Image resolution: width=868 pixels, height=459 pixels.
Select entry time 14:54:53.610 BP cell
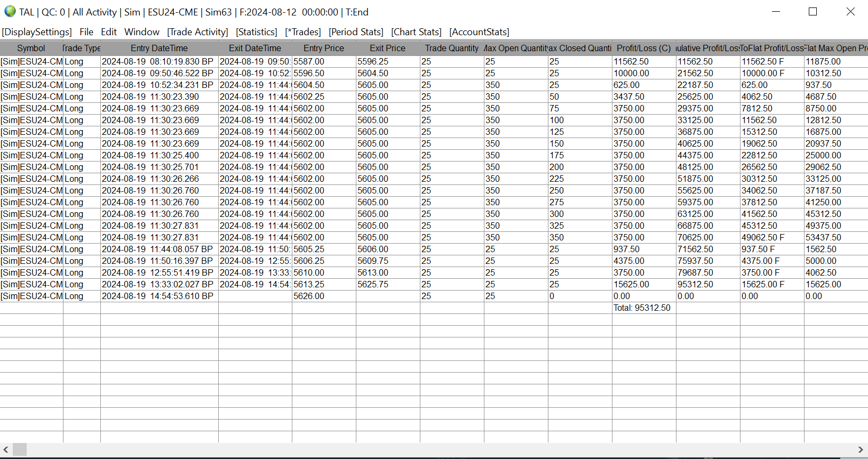click(x=160, y=296)
